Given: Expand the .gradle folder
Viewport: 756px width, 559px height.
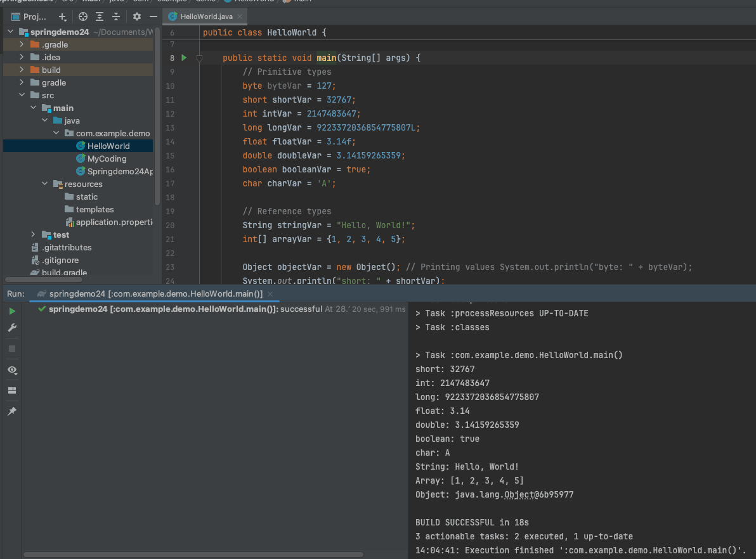Looking at the screenshot, I should tap(22, 44).
